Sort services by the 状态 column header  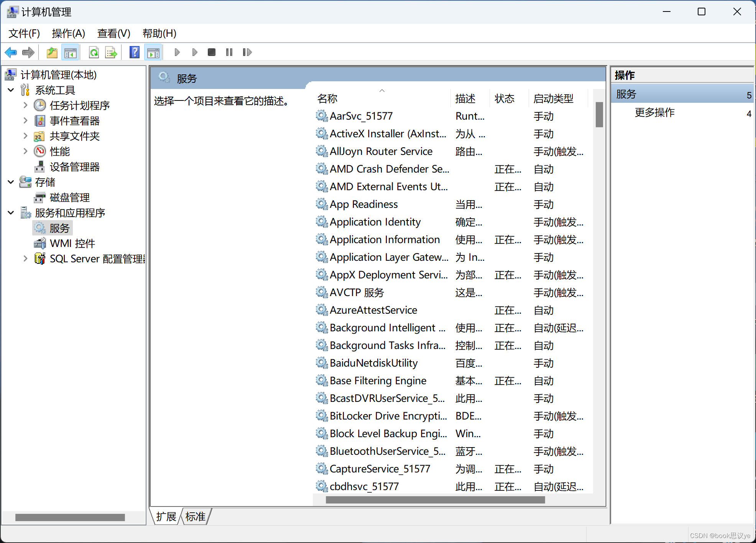tap(504, 99)
